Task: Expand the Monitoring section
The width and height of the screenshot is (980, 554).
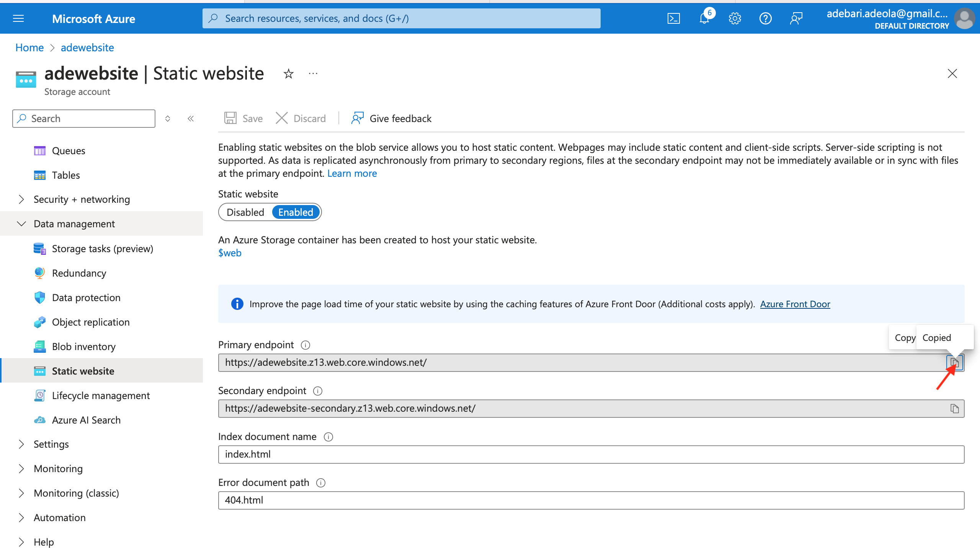Action: pyautogui.click(x=58, y=469)
